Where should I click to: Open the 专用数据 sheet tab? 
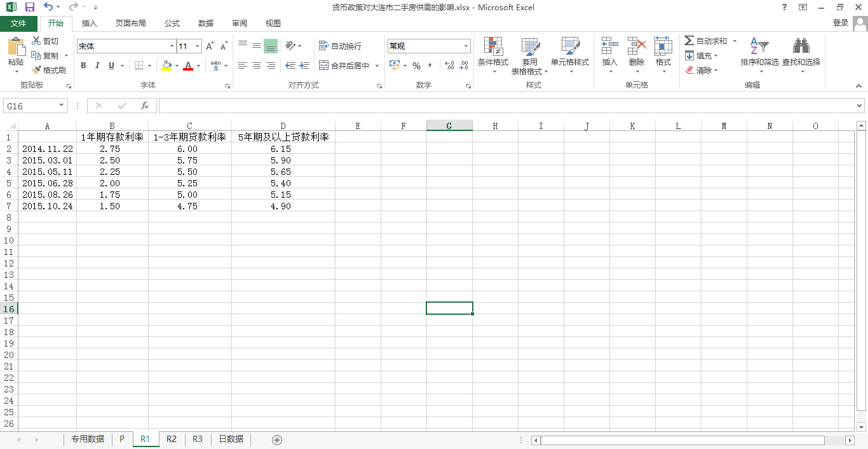[88, 439]
